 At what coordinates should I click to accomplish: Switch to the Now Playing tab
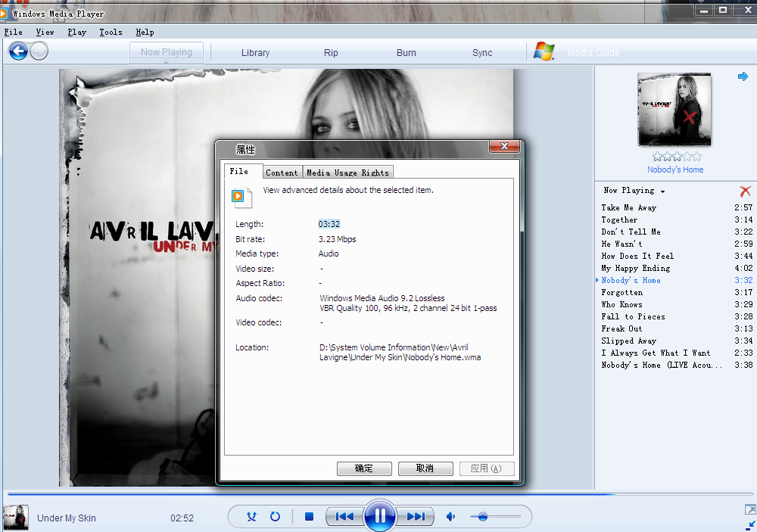(167, 52)
